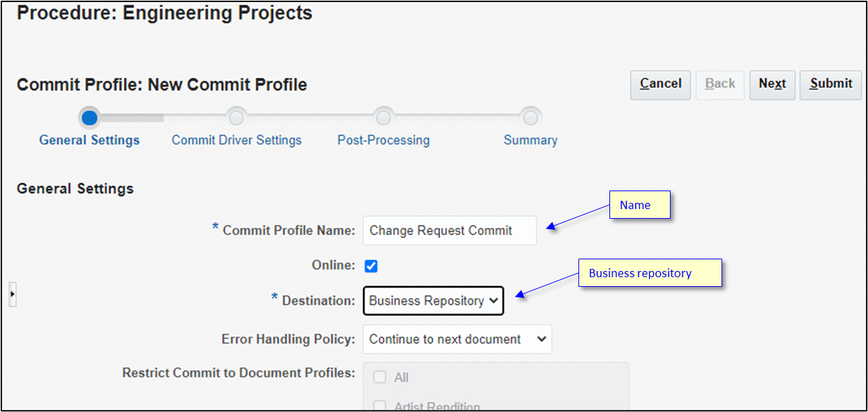Switch to the Commit Driver Settings step label
868x412 pixels.
237,140
